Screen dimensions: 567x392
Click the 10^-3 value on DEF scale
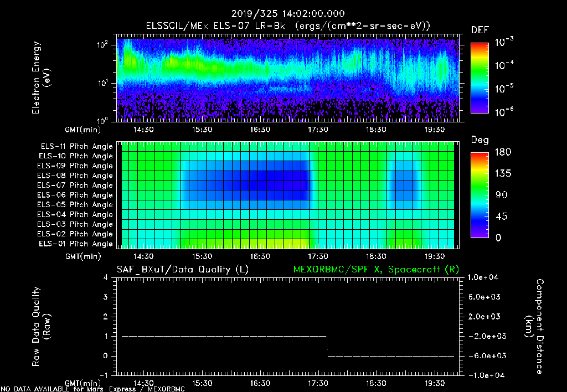504,42
